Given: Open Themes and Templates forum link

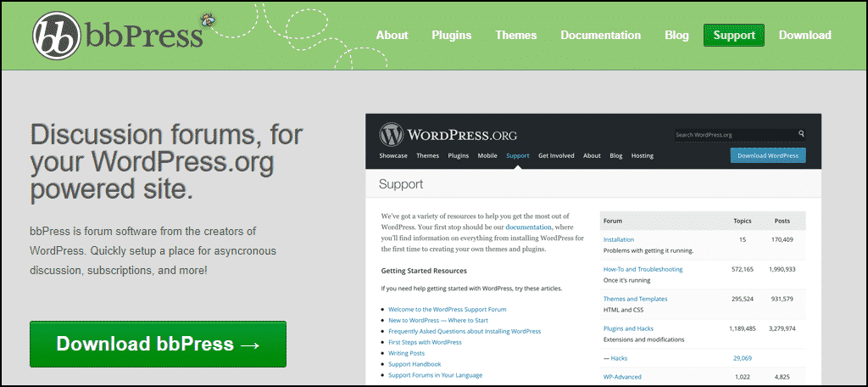Looking at the screenshot, I should [635, 299].
